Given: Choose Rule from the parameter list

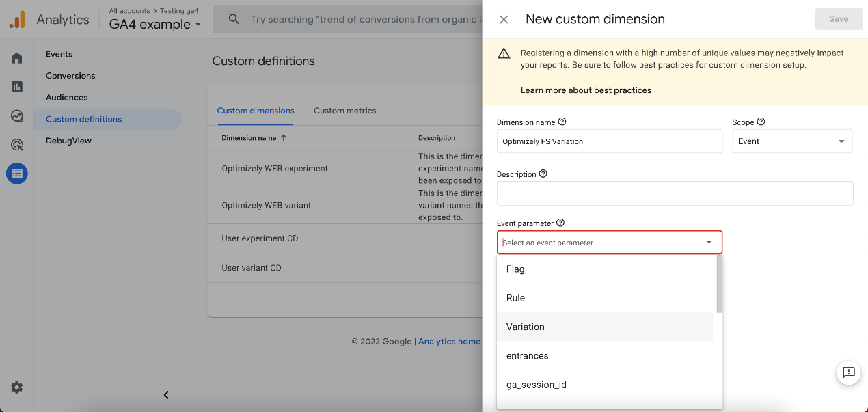Looking at the screenshot, I should coord(605,298).
